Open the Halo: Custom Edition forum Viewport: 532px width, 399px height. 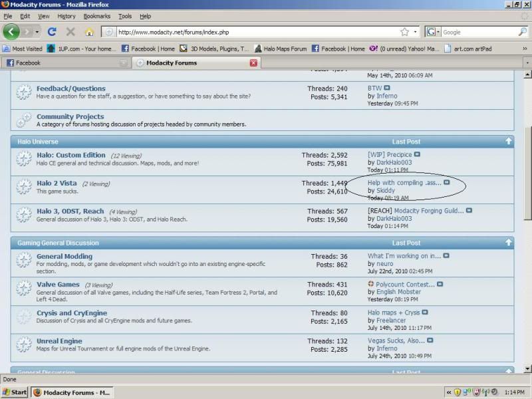click(71, 155)
